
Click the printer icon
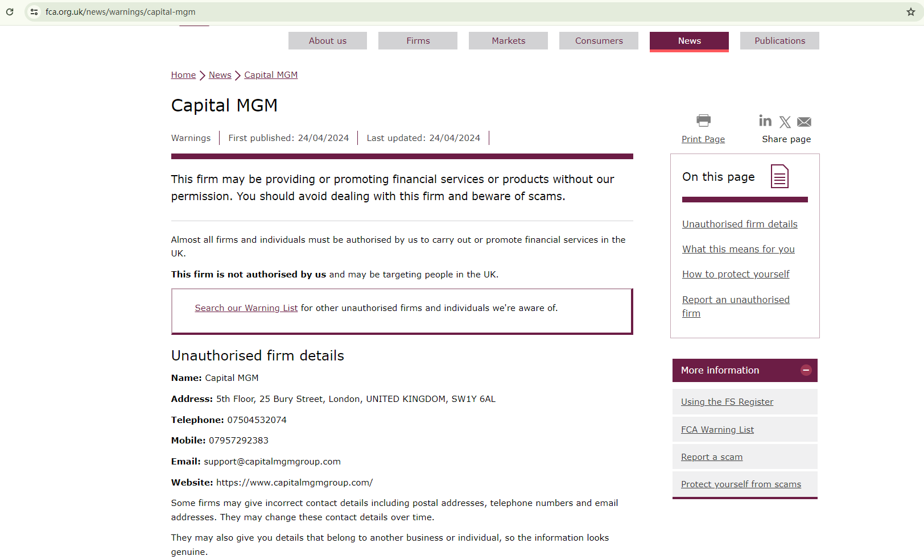click(x=703, y=121)
